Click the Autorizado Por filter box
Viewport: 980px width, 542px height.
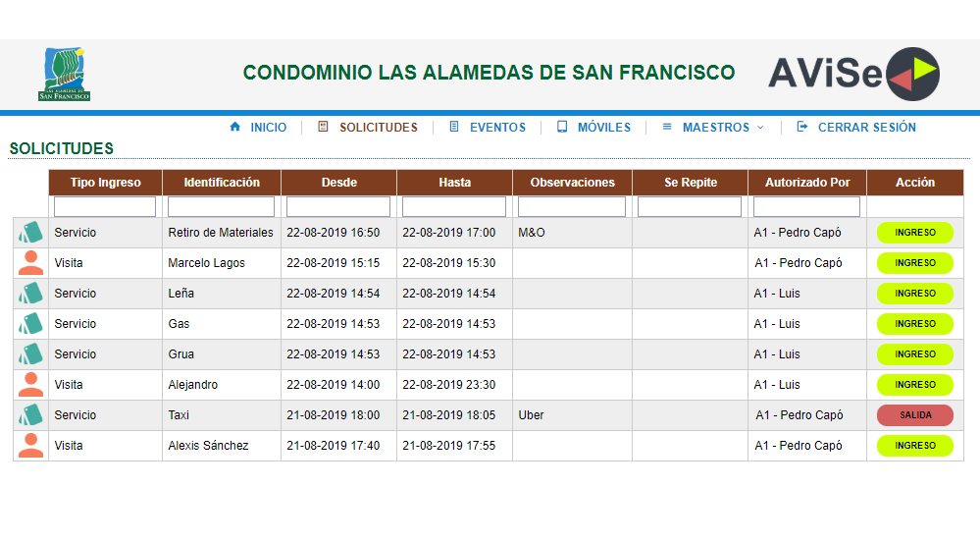point(806,207)
